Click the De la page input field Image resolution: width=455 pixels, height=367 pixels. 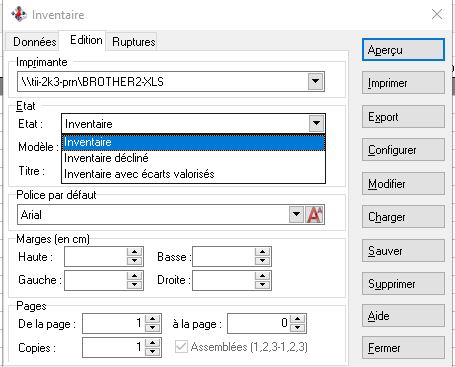[x=114, y=323]
